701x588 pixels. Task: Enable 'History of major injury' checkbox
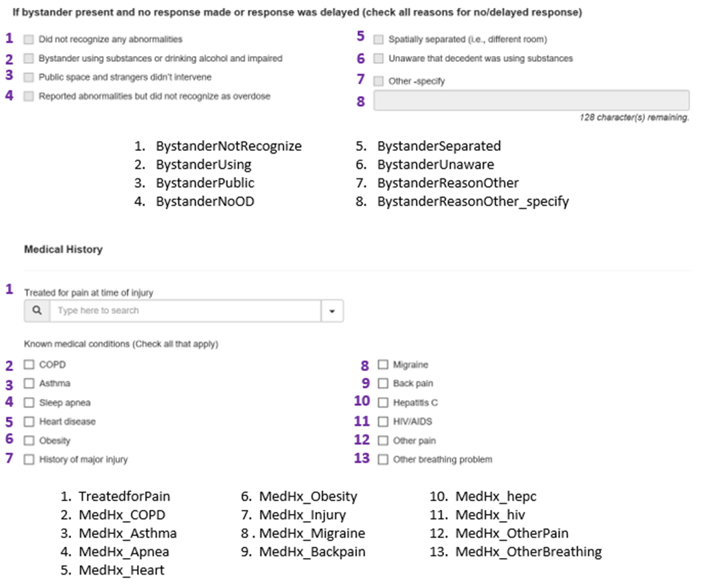tap(29, 459)
